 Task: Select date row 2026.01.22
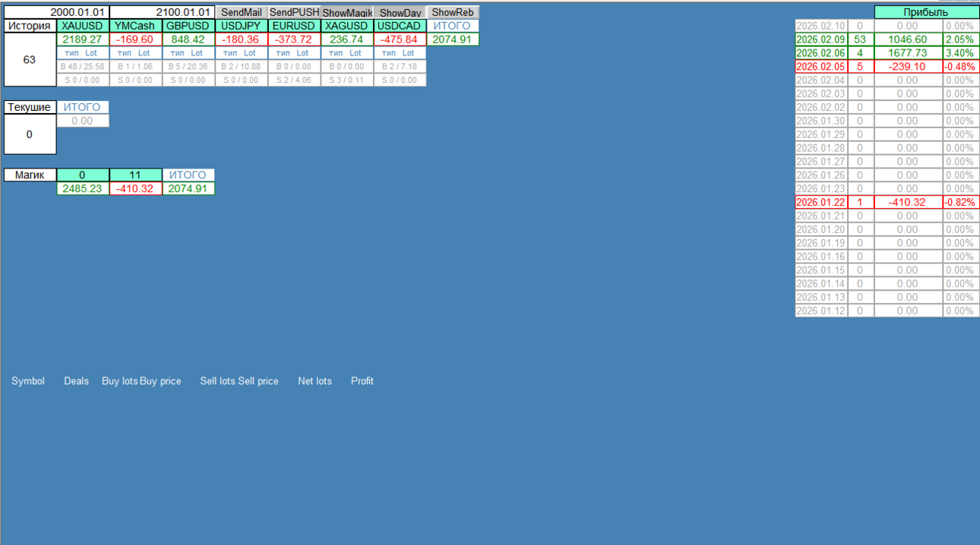(x=821, y=202)
